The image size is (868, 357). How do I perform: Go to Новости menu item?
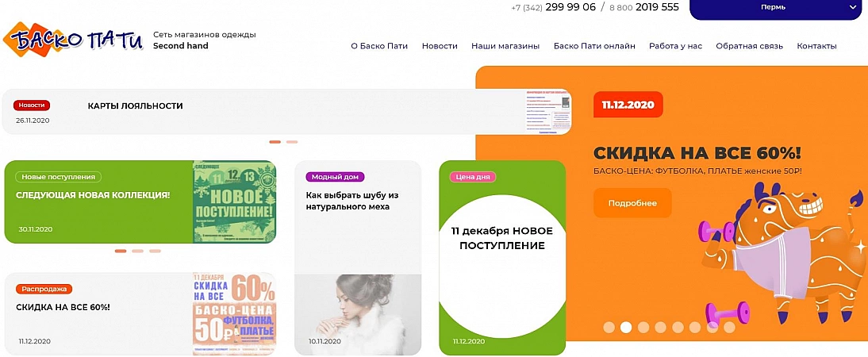(440, 46)
